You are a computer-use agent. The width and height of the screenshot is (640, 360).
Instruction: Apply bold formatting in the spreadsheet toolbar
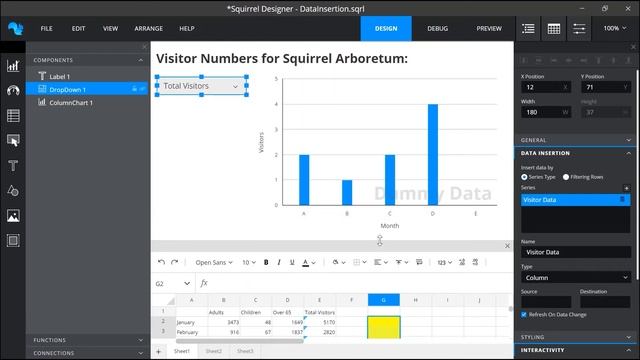(266, 262)
